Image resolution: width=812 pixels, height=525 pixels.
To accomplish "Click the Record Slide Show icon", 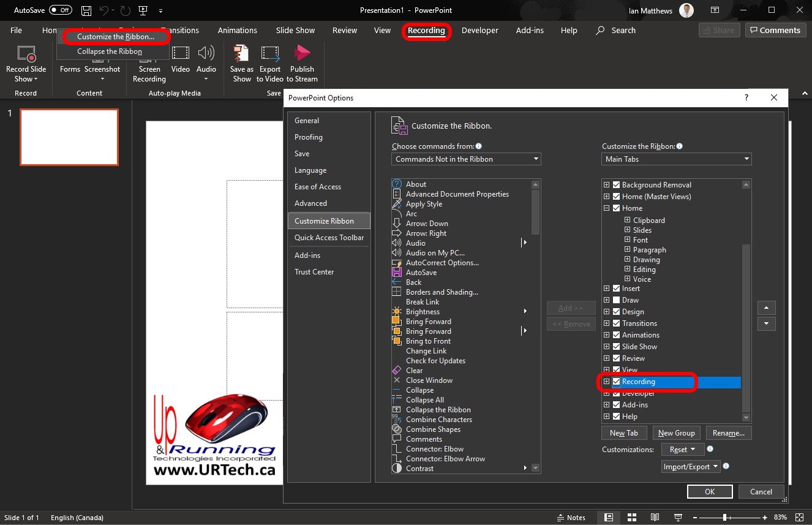I will (26, 54).
